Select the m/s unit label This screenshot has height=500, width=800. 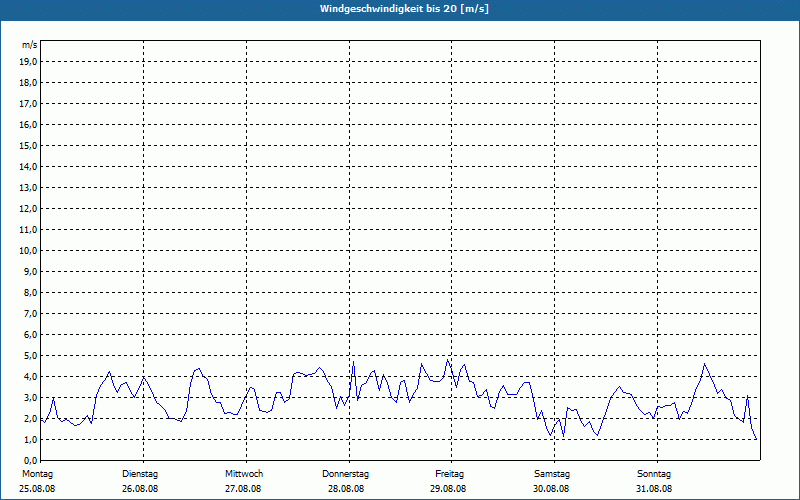[30, 45]
